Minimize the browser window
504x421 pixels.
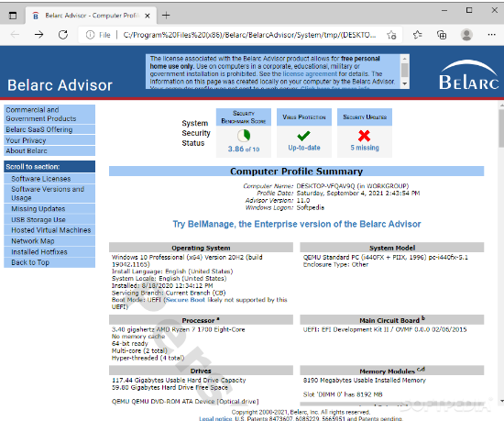coord(444,10)
